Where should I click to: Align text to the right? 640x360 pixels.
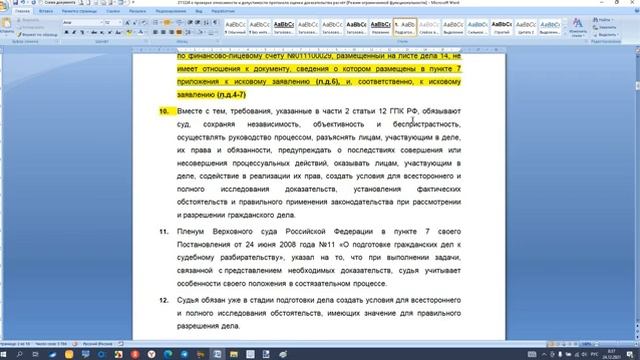pos(171,32)
